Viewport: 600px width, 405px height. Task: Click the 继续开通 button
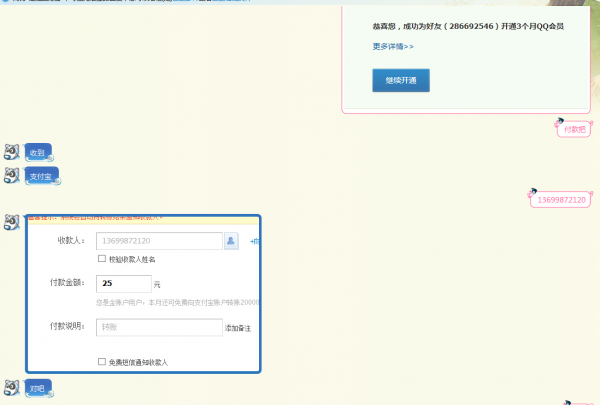(401, 80)
